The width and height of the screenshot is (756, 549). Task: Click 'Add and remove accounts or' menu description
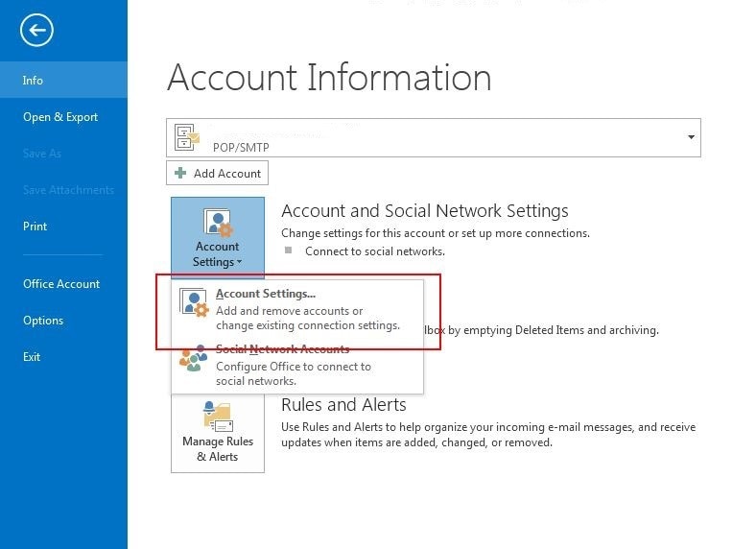point(290,311)
